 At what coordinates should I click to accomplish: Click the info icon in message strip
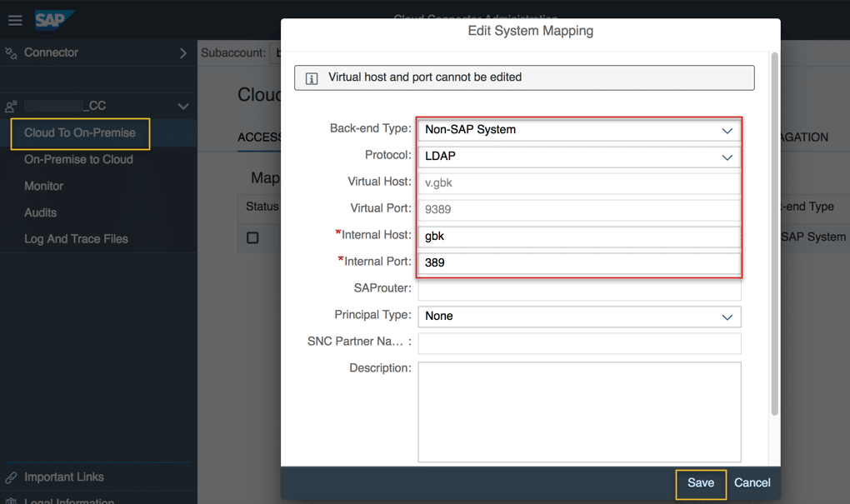tap(312, 78)
